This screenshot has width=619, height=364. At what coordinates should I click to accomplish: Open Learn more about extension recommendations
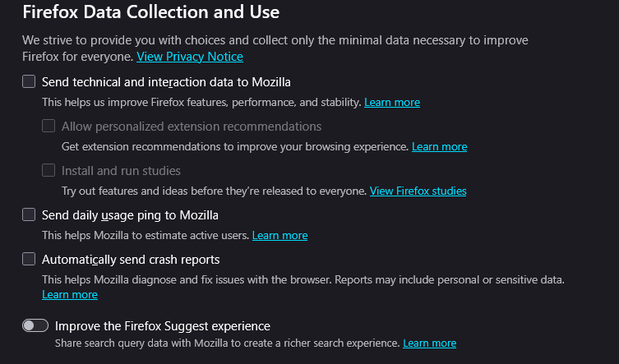point(439,147)
